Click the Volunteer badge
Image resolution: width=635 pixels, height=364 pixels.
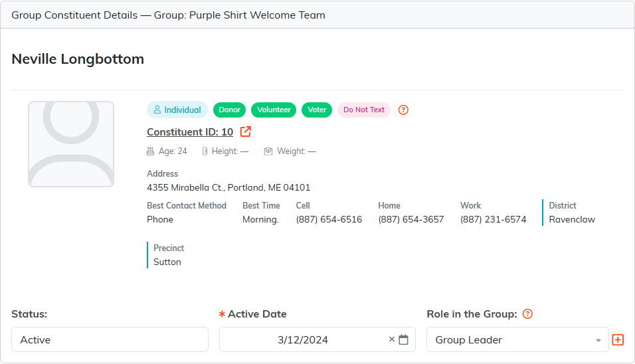coord(274,110)
